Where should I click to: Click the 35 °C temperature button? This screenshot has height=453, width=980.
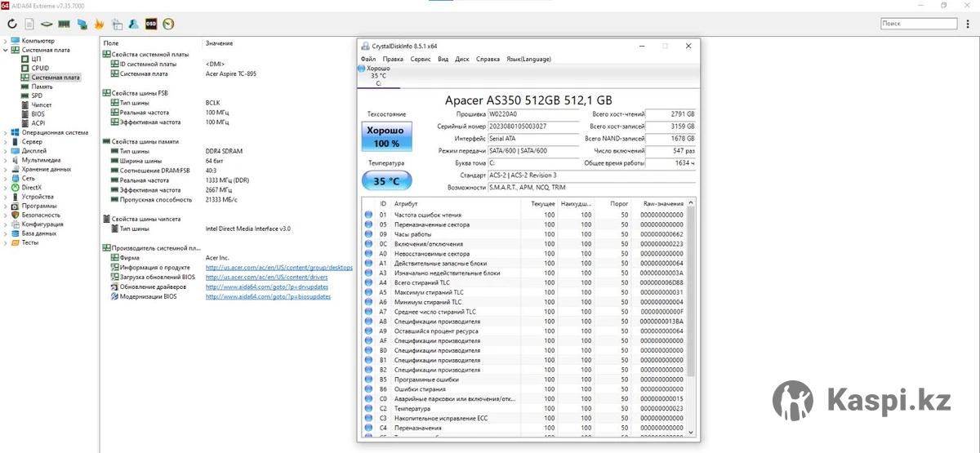(386, 180)
